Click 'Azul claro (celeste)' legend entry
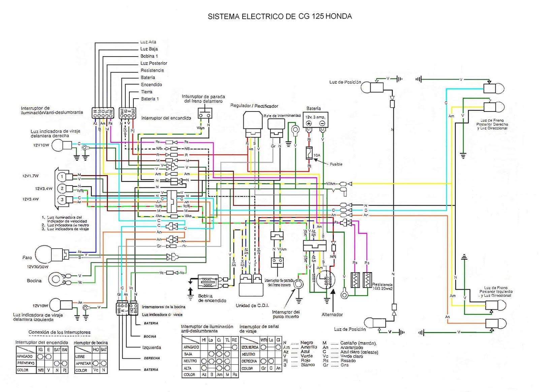Image resolution: width=539 pixels, height=392 pixels. [359, 352]
